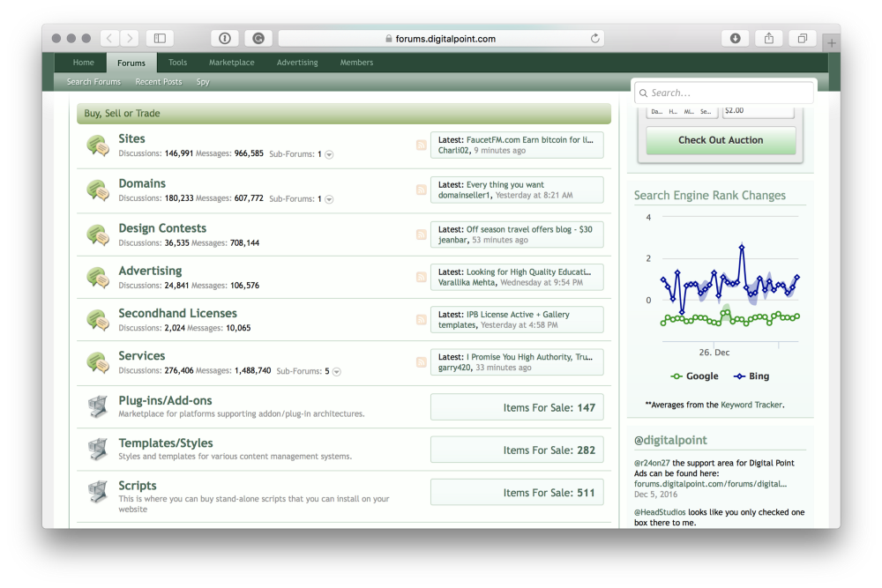Image resolution: width=882 pixels, height=588 pixels.
Task: Open the Search Forums sub-menu link
Action: coord(94,82)
